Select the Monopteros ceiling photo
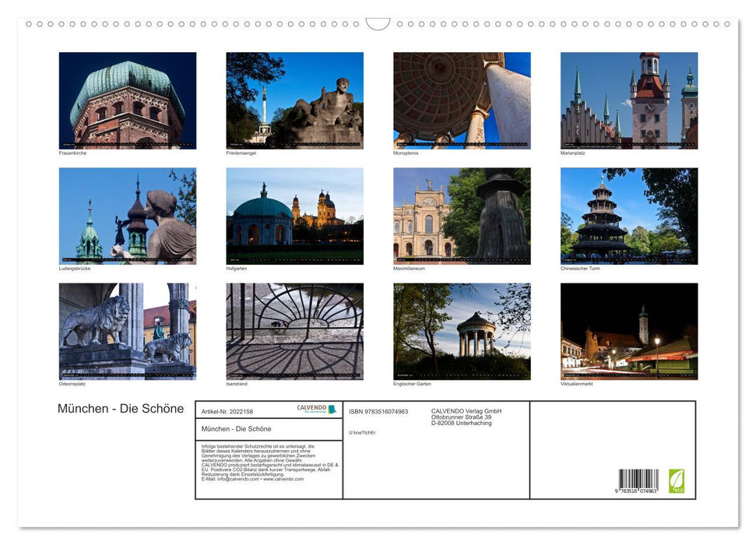The width and height of the screenshot is (756, 545). (462, 100)
